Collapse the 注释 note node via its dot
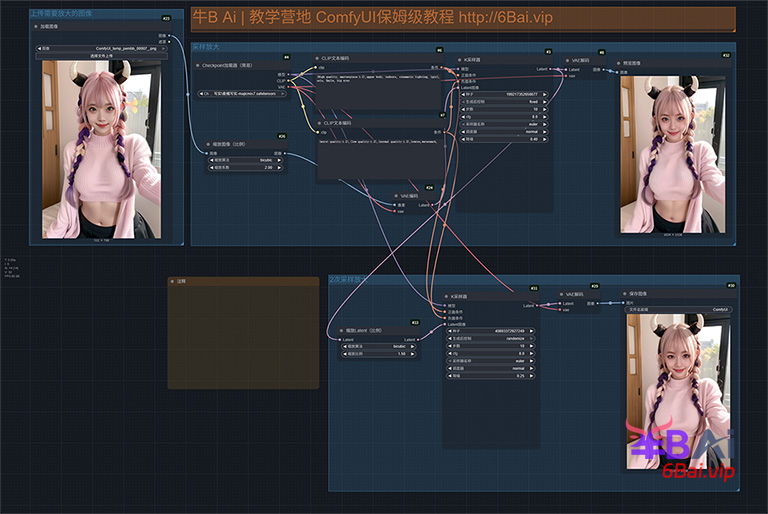 pyautogui.click(x=172, y=281)
